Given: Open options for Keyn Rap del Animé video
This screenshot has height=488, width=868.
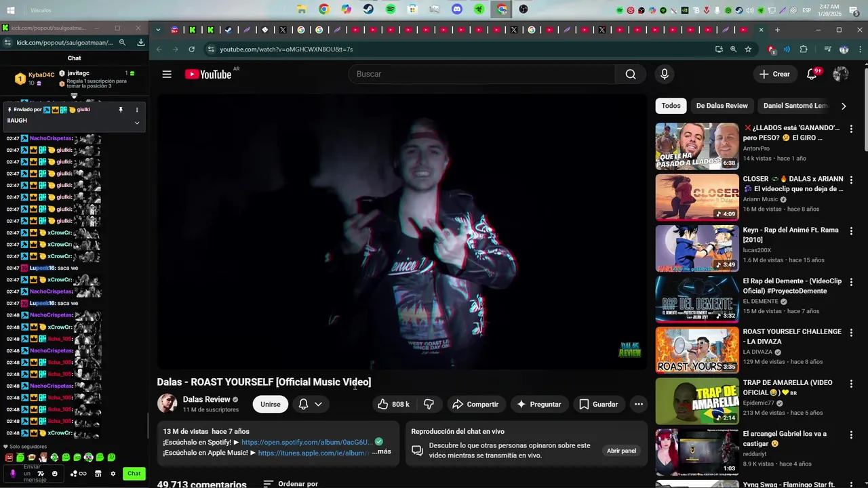Looking at the screenshot, I should click(x=851, y=230).
